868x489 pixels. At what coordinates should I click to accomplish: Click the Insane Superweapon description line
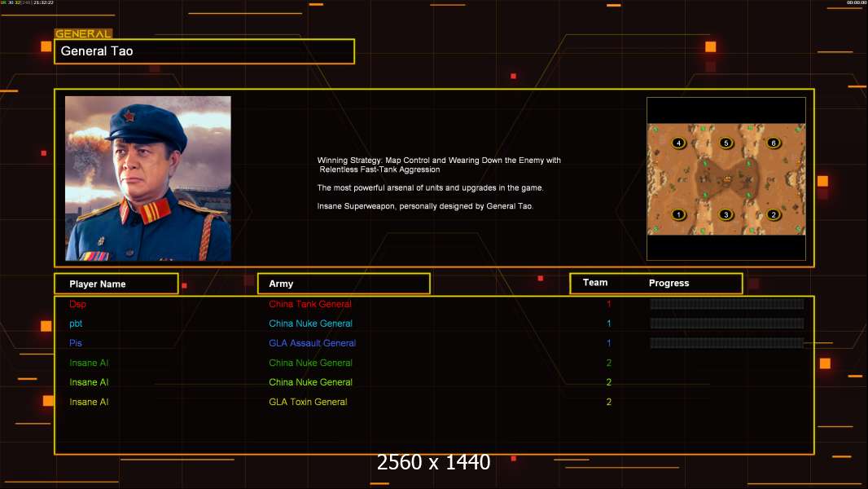click(425, 206)
